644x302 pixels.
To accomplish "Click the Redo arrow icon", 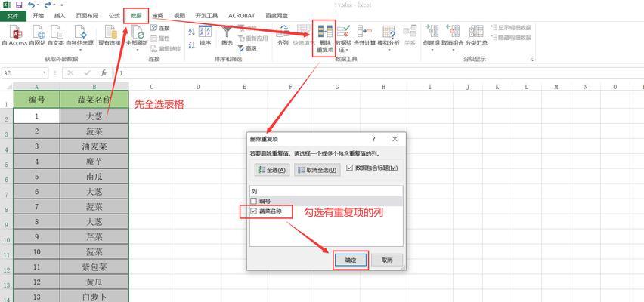I will (x=47, y=5).
